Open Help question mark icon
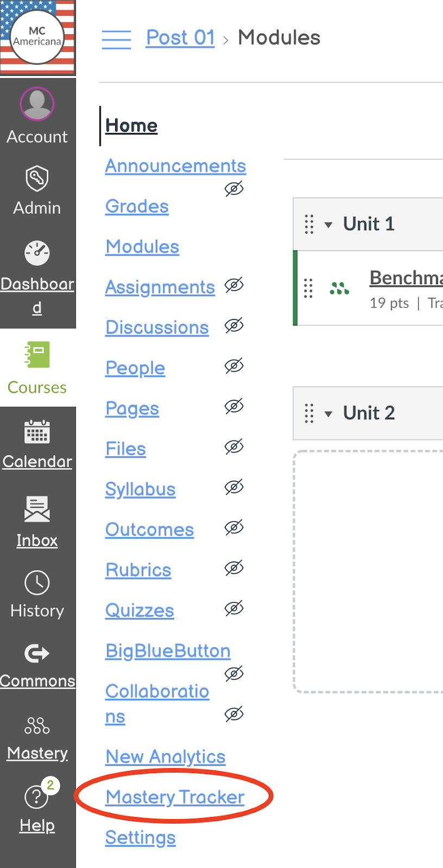 [36, 796]
